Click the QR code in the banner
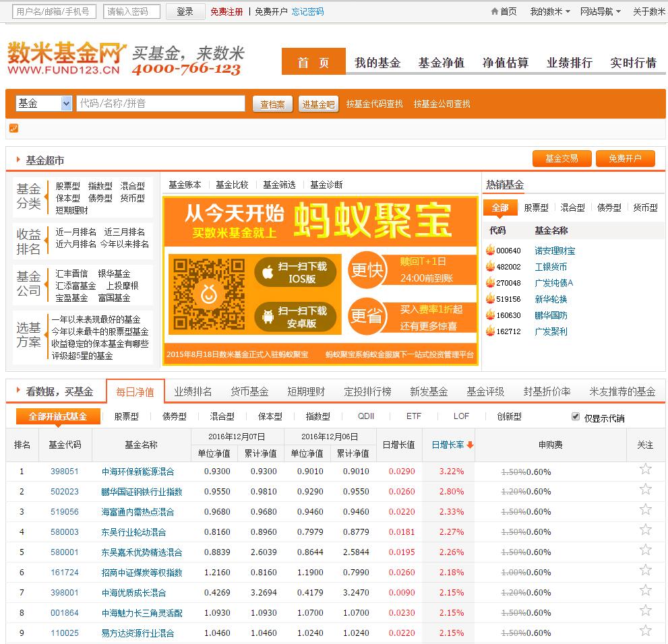668x644 pixels. 209,294
